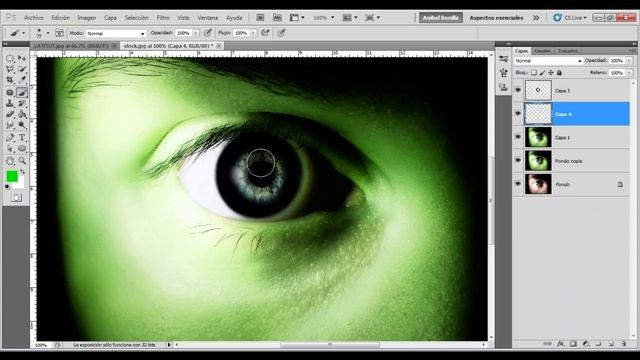This screenshot has height=360, width=640.
Task: Open the Archivo menu
Action: [x=34, y=18]
